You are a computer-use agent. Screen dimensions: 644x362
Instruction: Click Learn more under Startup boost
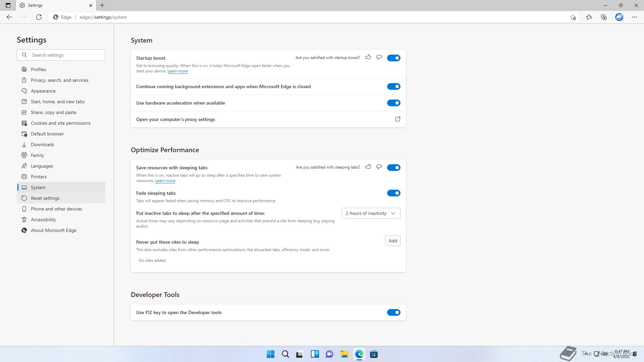click(x=177, y=71)
